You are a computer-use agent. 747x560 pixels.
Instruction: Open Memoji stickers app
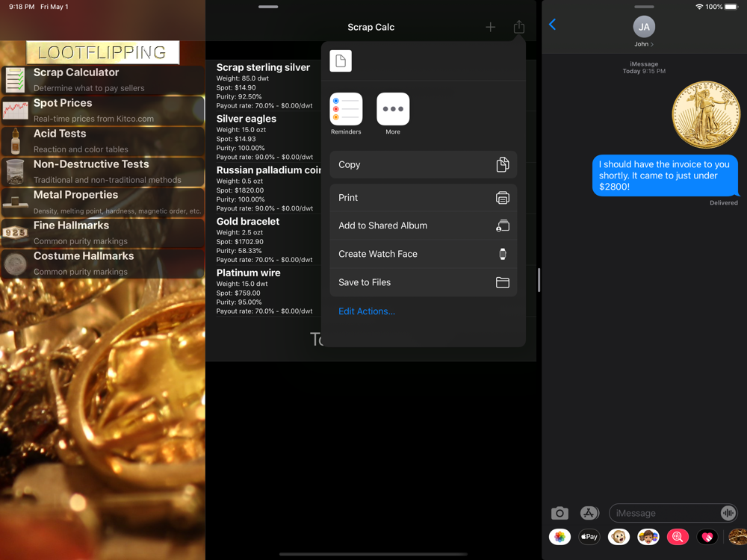tap(648, 537)
